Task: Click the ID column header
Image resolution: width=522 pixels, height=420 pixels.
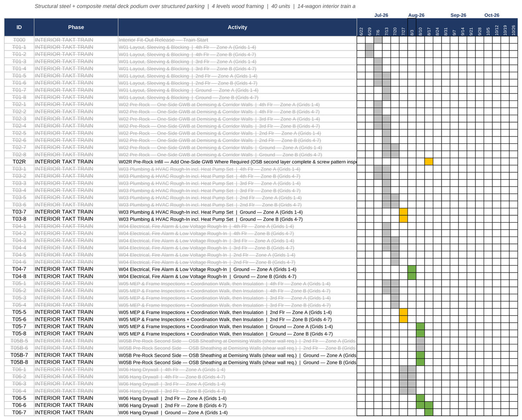Action: point(19,27)
